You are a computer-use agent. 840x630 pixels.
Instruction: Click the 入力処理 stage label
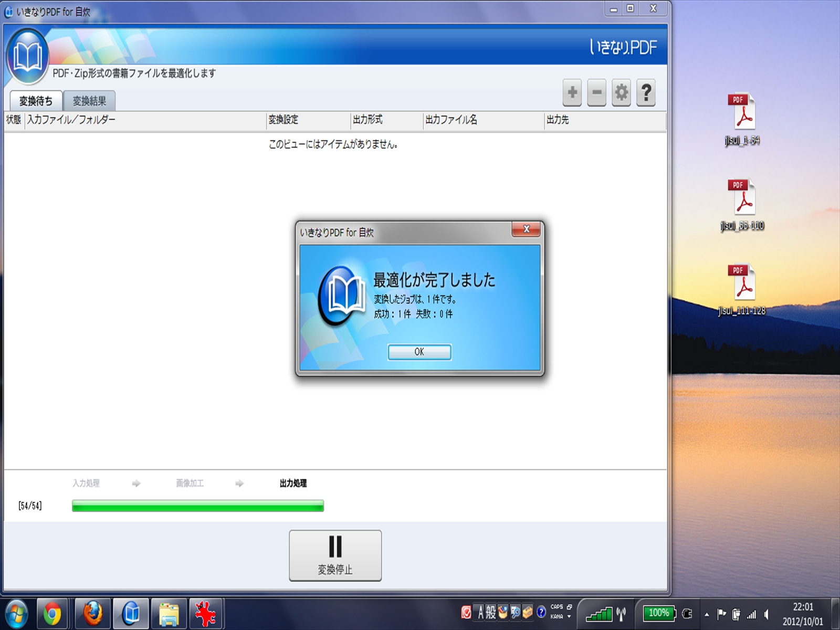pyautogui.click(x=86, y=483)
